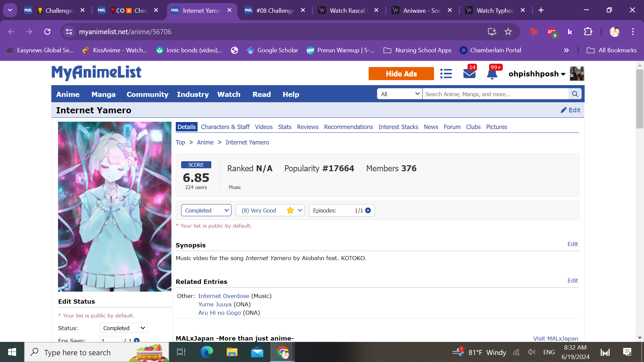
Task: Open the Internet Overdose related entry
Action: click(223, 296)
